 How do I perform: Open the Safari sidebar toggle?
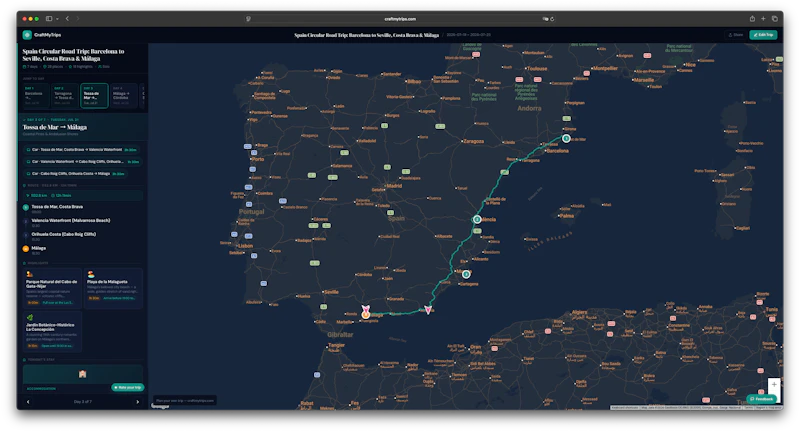pyautogui.click(x=49, y=18)
